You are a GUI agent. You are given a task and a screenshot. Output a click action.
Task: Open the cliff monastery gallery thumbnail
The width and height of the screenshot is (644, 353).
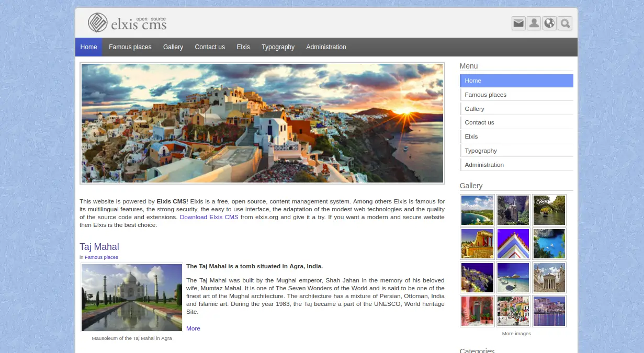pyautogui.click(x=513, y=210)
